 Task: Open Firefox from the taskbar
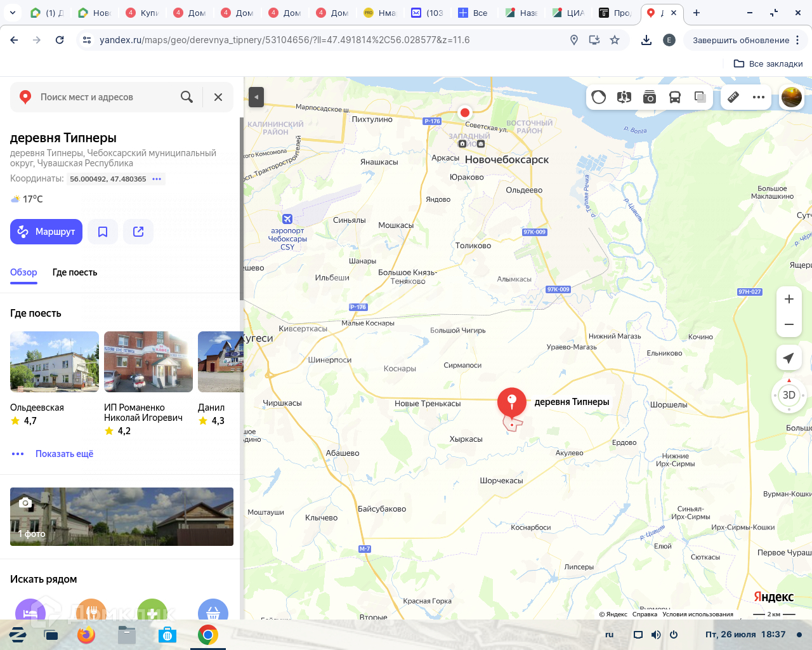click(86, 635)
